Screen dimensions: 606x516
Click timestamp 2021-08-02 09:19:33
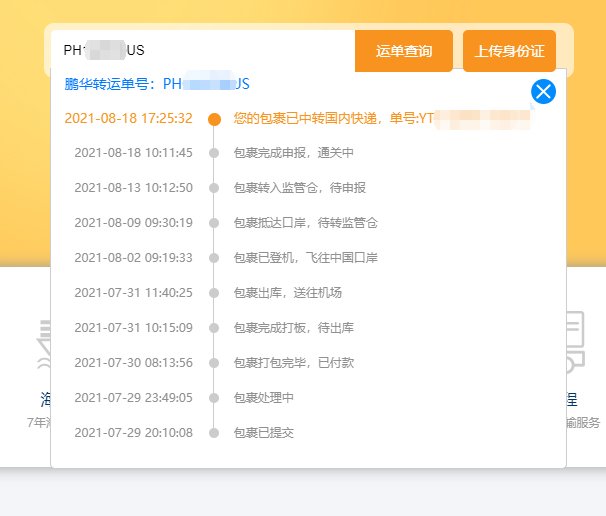click(133, 257)
